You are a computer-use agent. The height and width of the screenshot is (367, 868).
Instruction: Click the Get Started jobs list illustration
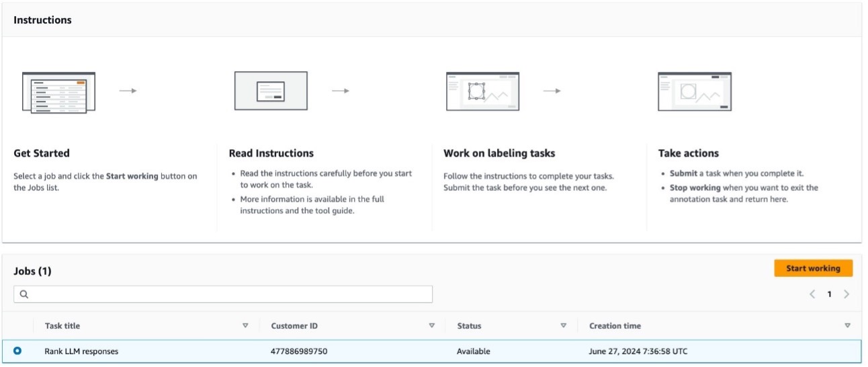point(58,92)
